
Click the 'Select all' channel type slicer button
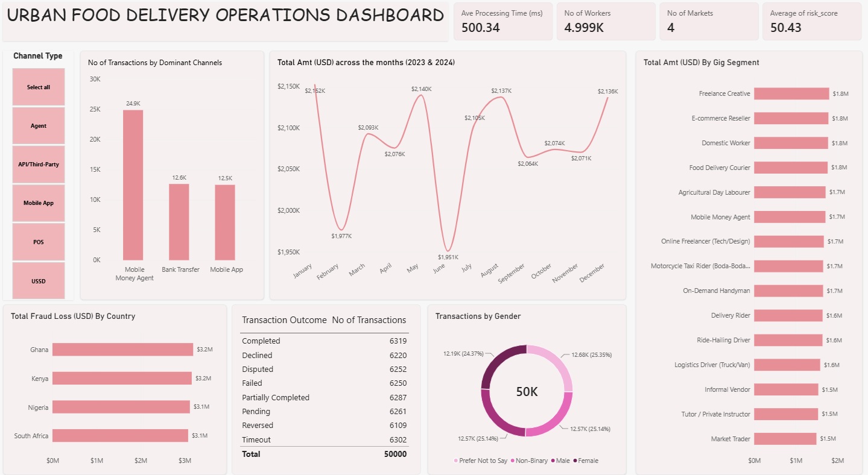pyautogui.click(x=39, y=87)
